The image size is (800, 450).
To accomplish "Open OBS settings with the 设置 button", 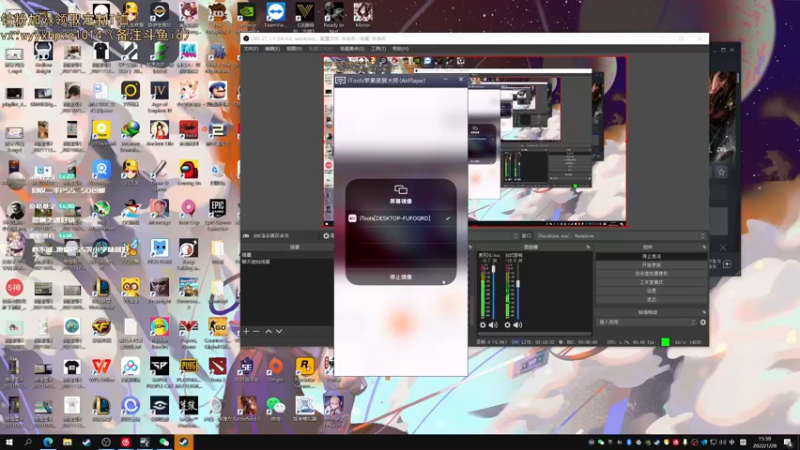I will [651, 291].
